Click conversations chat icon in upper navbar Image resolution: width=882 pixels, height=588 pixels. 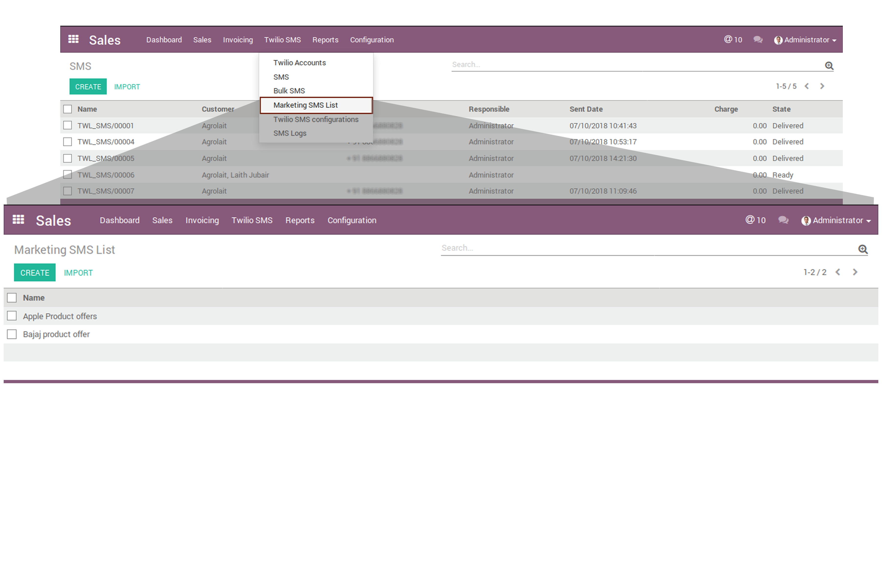(x=758, y=39)
